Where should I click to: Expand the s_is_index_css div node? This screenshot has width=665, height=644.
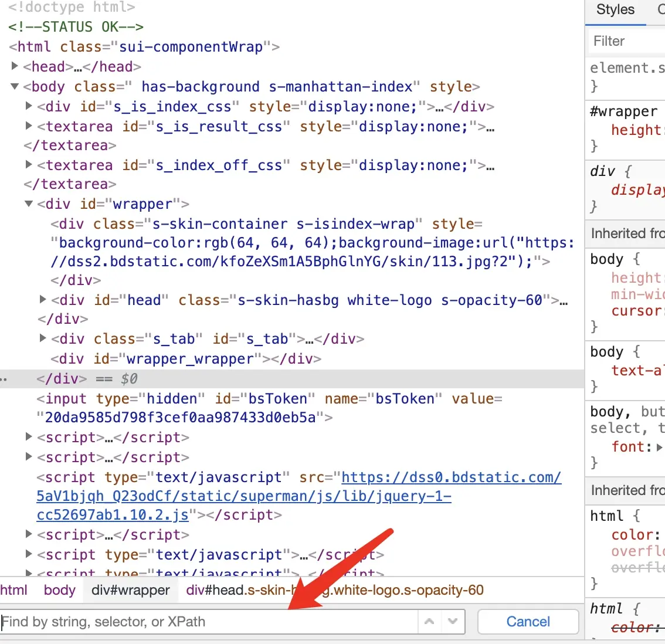click(28, 106)
